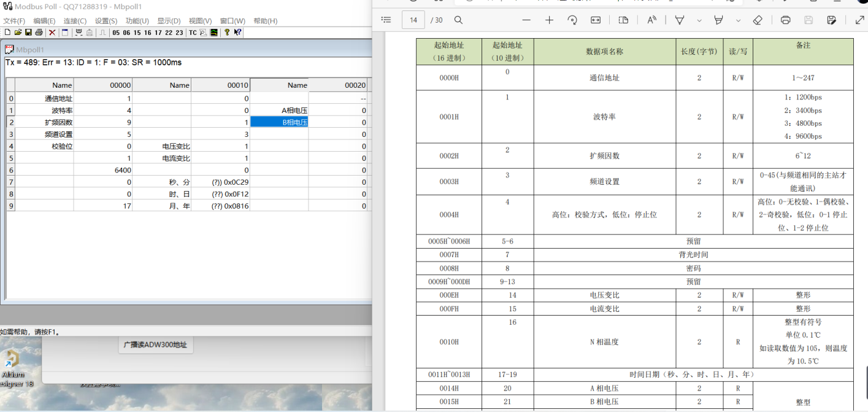Click the Save icon in Modbus Poll toolbar
Image resolution: width=868 pixels, height=412 pixels.
click(28, 33)
